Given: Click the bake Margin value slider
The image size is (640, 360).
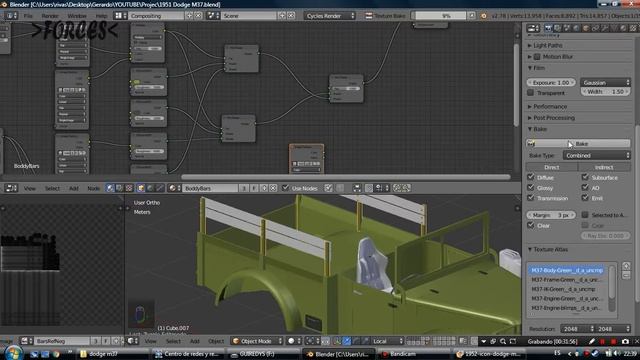Looking at the screenshot, I should click(551, 215).
